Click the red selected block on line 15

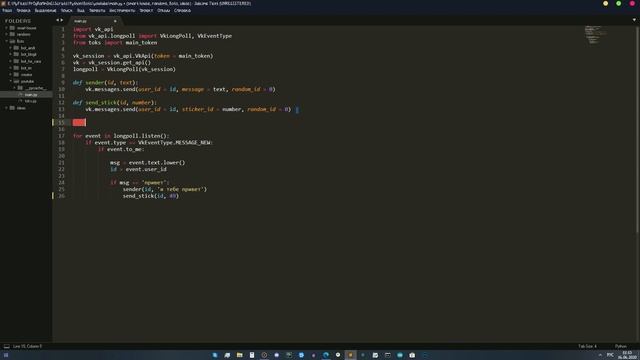[x=79, y=122]
